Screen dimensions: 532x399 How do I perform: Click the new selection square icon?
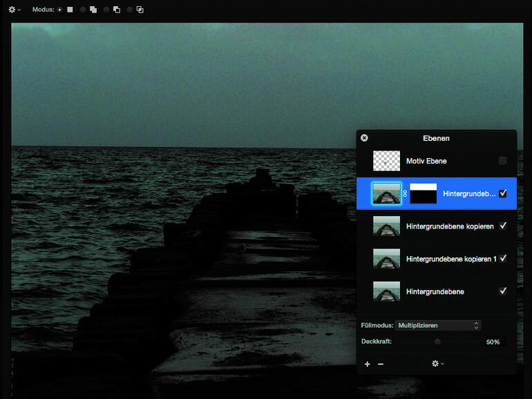(70, 10)
